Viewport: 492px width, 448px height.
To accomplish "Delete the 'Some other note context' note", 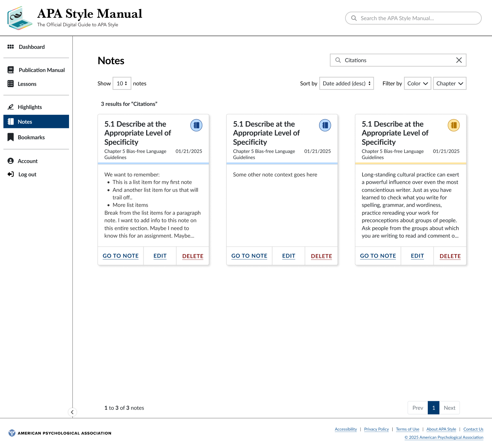I will click(x=322, y=256).
